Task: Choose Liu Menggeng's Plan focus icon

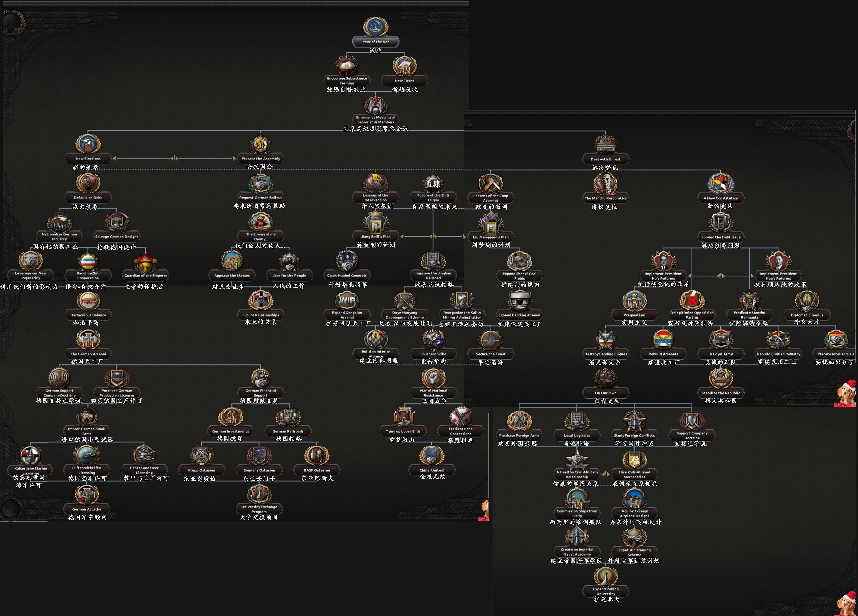Action: [491, 223]
